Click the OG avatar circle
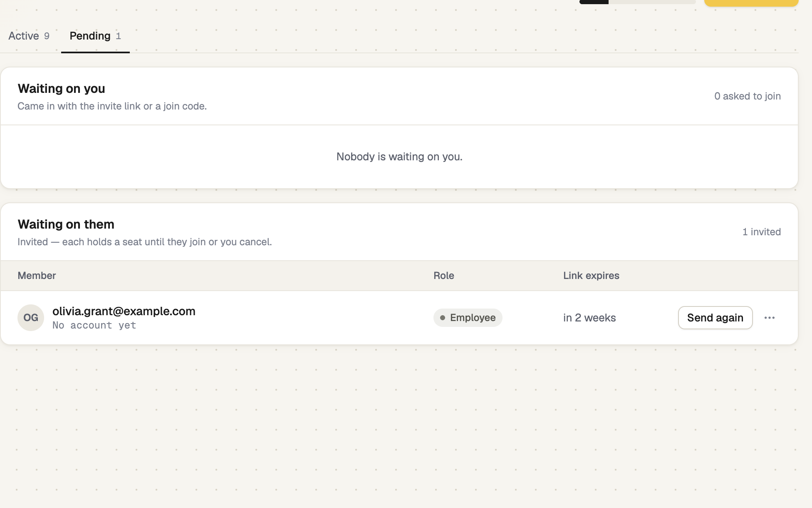This screenshot has height=508, width=812. click(x=31, y=318)
